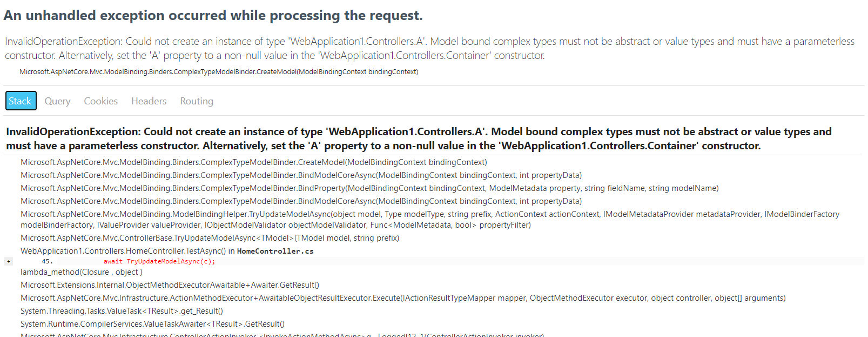Select the ObjectMethodExecutorAwaitable GetResult frame
The image size is (868, 337).
pyautogui.click(x=169, y=285)
